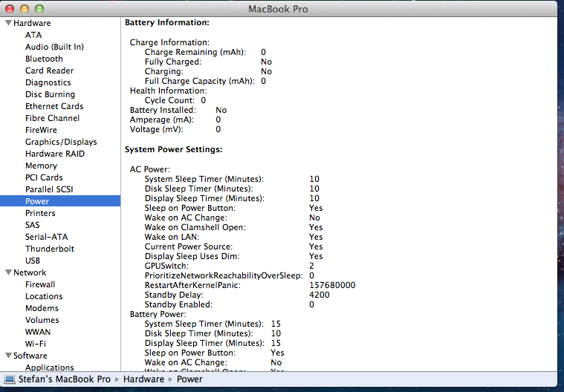
Task: Click the computer icon in path bar
Action: [x=10, y=379]
